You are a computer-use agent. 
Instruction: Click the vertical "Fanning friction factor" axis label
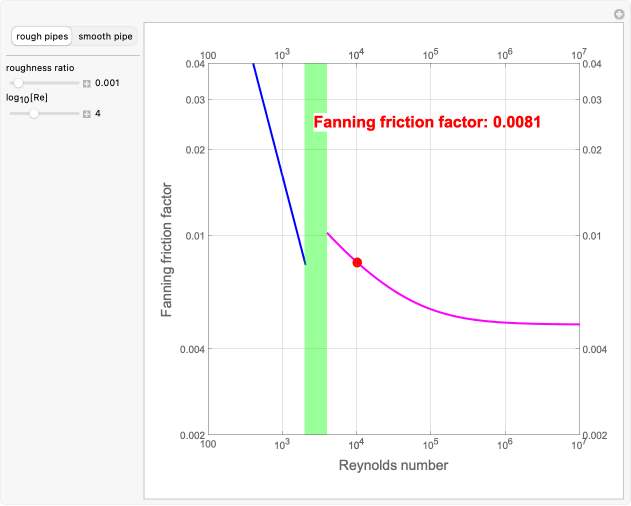pyautogui.click(x=168, y=249)
